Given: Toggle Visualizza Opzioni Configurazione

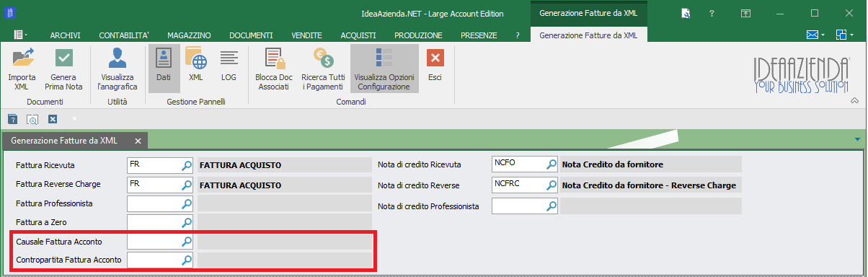Looking at the screenshot, I should click(x=384, y=68).
